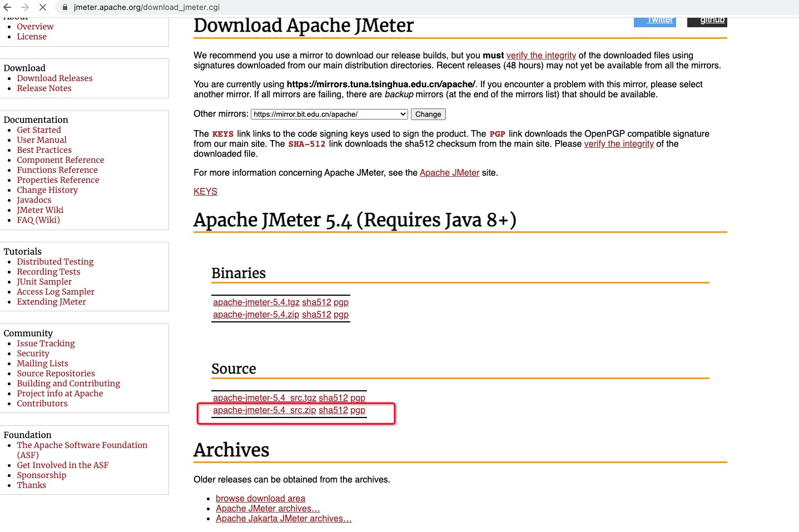
Task: Open Get Started documentation
Action: pyautogui.click(x=39, y=130)
